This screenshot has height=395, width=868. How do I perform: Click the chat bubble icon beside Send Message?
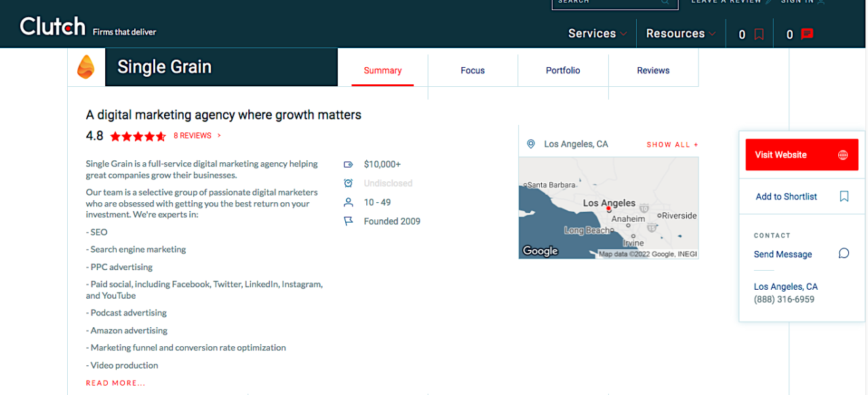844,254
